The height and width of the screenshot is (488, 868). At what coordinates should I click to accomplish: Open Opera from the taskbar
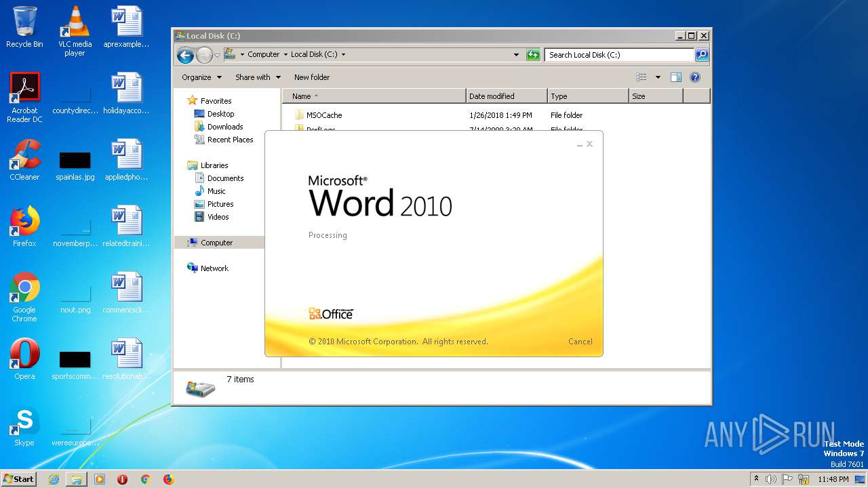(123, 479)
